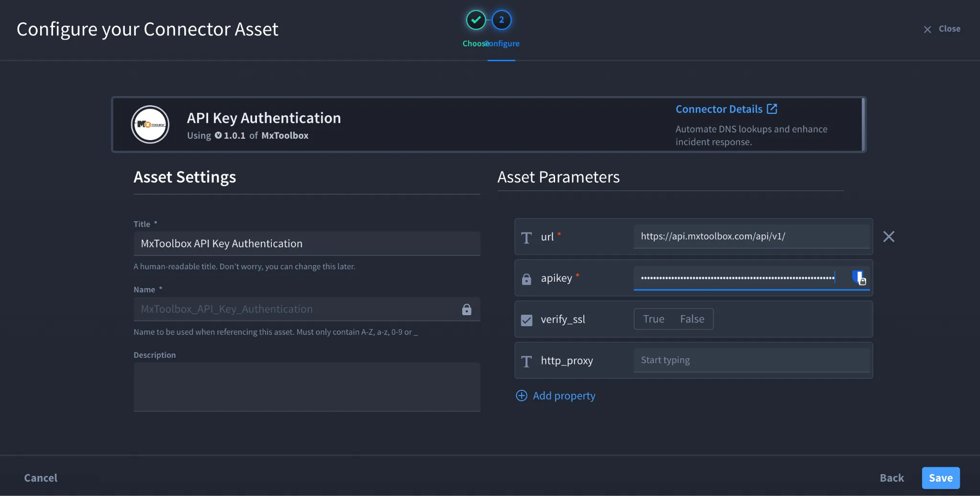Viewport: 980px width, 496px height.
Task: Save the connector asset
Action: pos(941,478)
